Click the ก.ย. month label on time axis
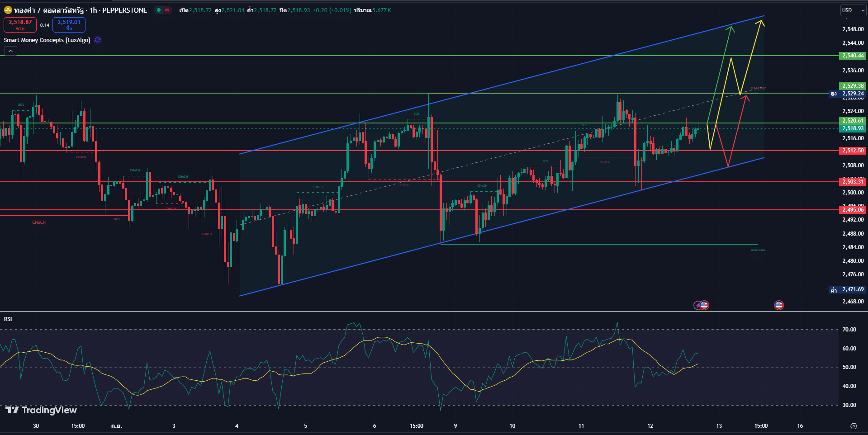868x435 pixels. click(x=117, y=426)
